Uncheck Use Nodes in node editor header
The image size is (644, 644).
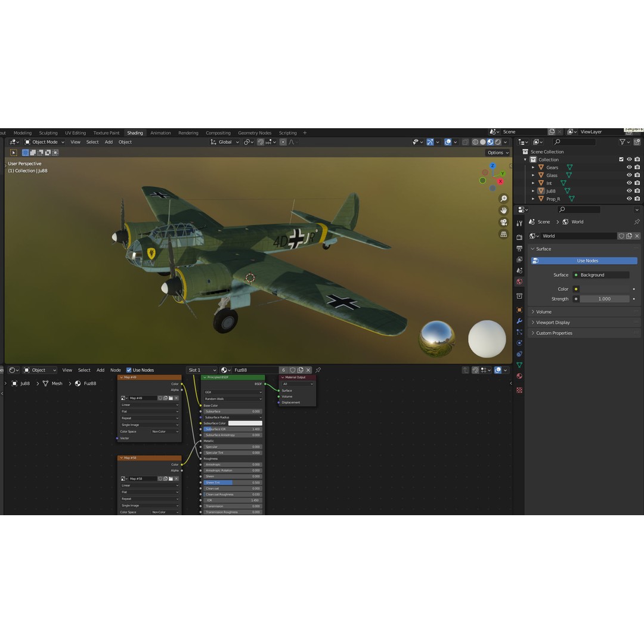tap(129, 370)
